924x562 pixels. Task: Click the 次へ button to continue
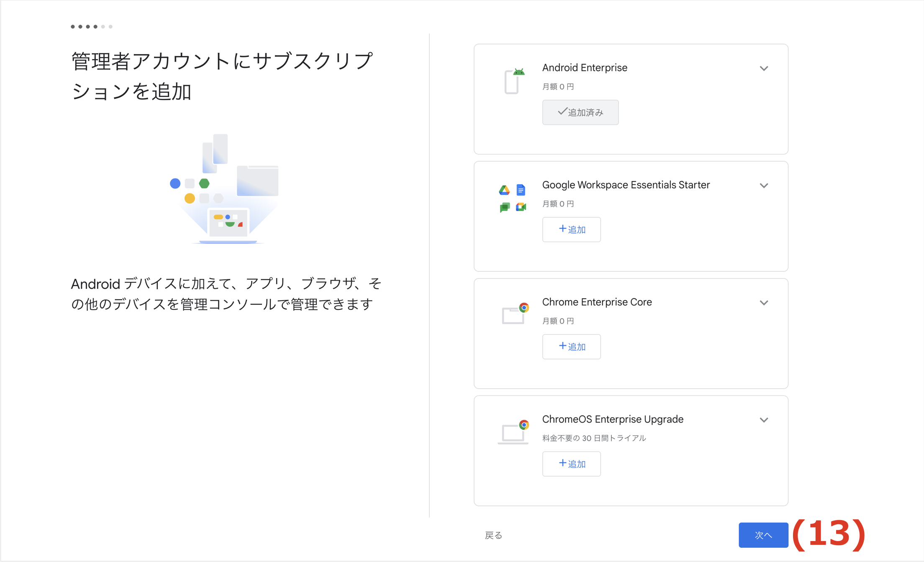763,535
